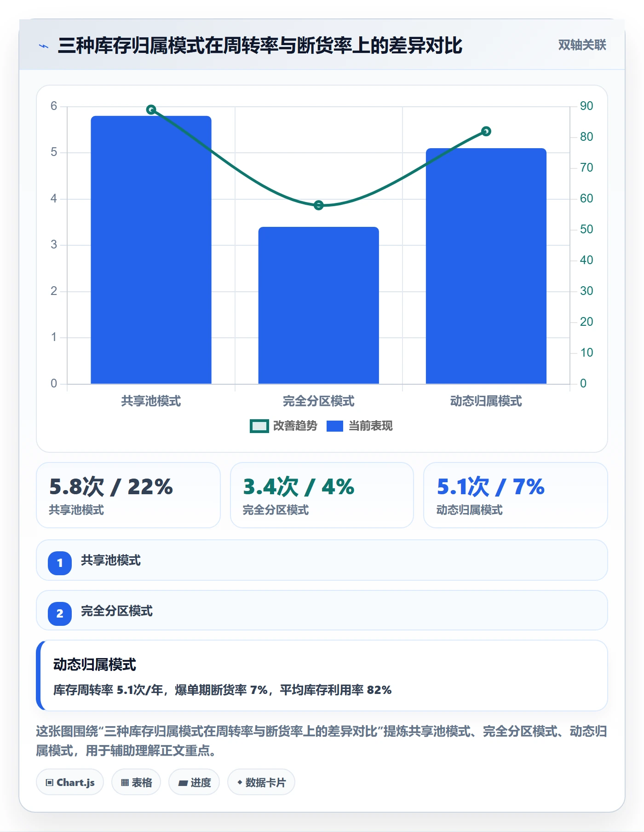Click the number 2 step badge

point(60,613)
